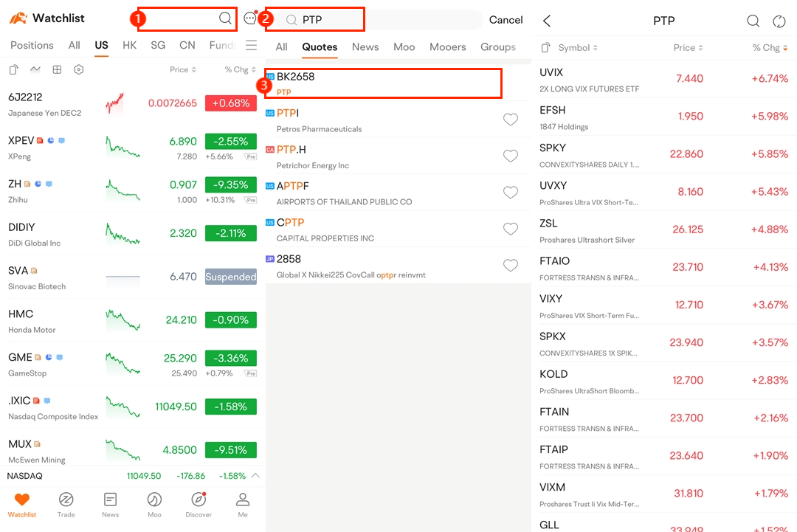Select the Positions tab
This screenshot has height=532, width=797.
(x=32, y=45)
